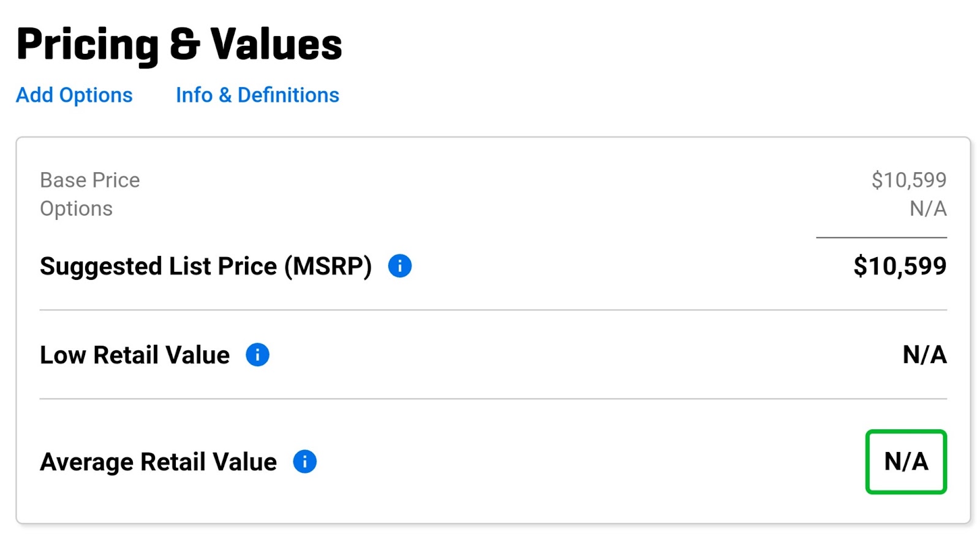Click the Options row label
The image size is (980, 537).
coord(76,209)
